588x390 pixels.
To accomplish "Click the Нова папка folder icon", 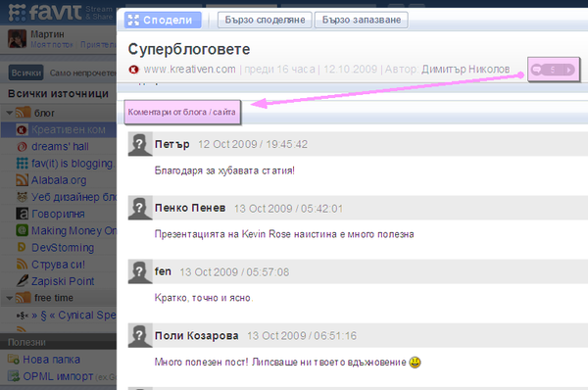I will [x=14, y=360].
